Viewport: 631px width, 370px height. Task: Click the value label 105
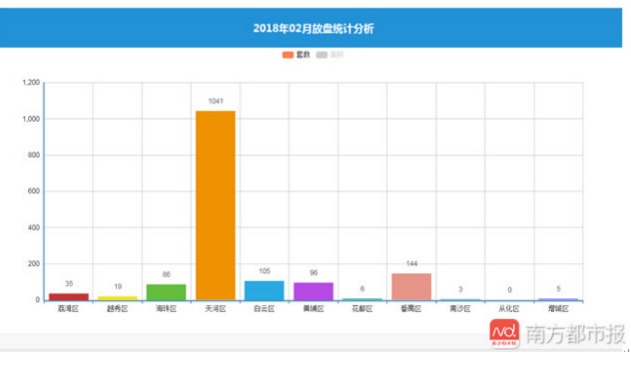tap(264, 271)
